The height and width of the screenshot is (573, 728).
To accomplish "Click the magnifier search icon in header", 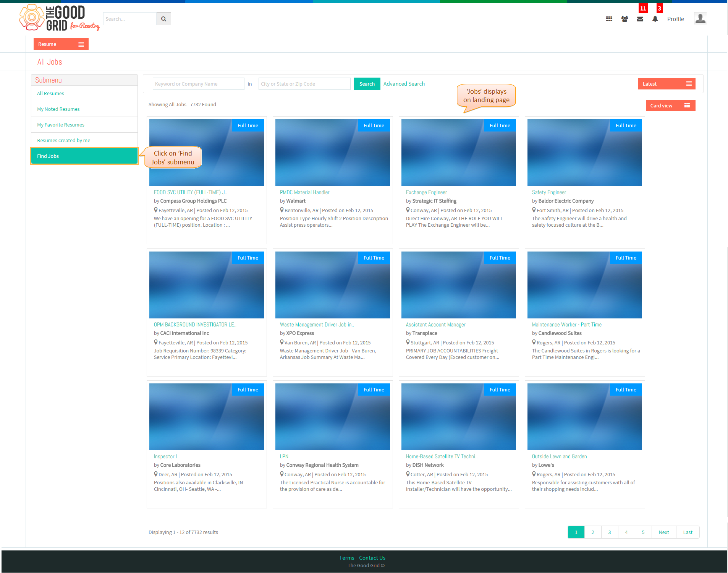I will (x=163, y=19).
